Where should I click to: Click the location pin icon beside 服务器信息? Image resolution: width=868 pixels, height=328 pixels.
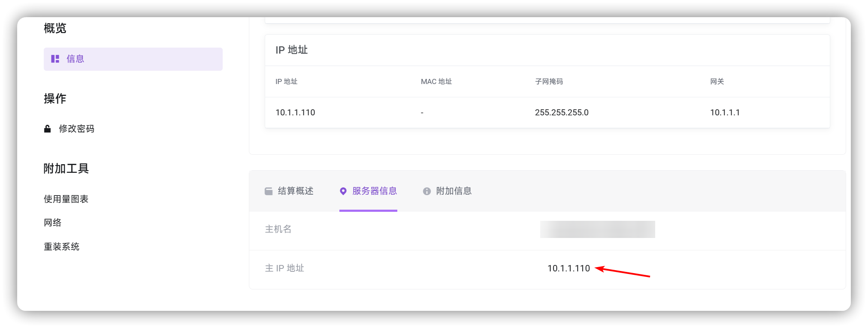[343, 191]
